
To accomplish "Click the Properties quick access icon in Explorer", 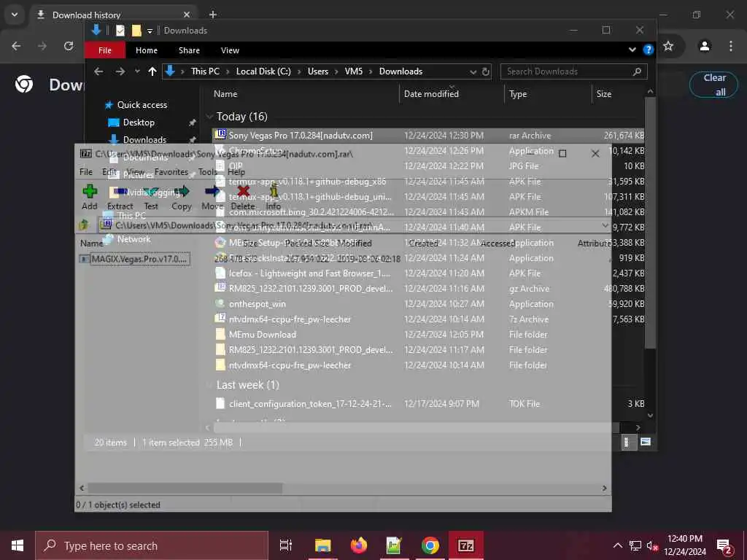I will pos(120,31).
